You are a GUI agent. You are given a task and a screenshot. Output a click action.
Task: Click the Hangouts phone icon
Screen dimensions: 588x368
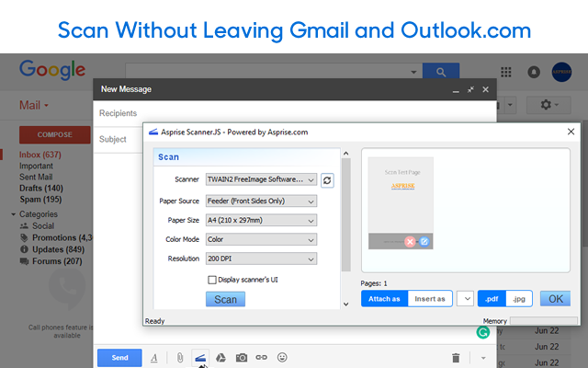(67, 287)
